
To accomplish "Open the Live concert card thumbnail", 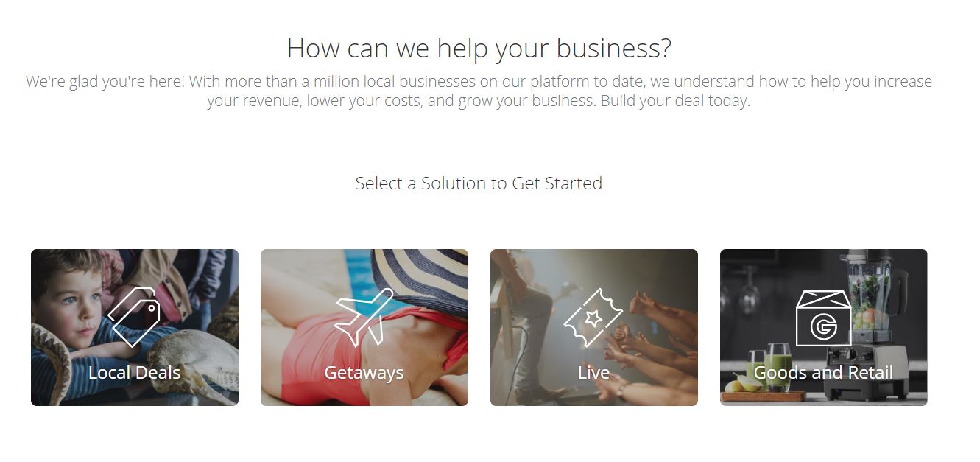I will tap(594, 327).
